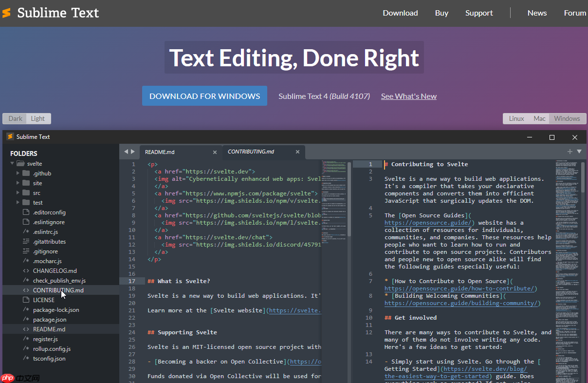This screenshot has height=383, width=588.
Task: Click the new tab plus icon
Action: click(x=570, y=152)
